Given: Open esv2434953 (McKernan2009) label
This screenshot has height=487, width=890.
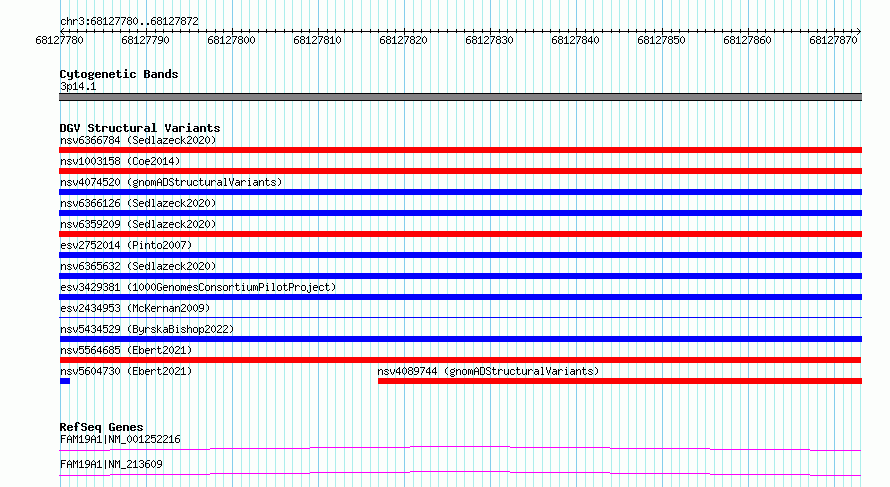Looking at the screenshot, I should pyautogui.click(x=135, y=308).
